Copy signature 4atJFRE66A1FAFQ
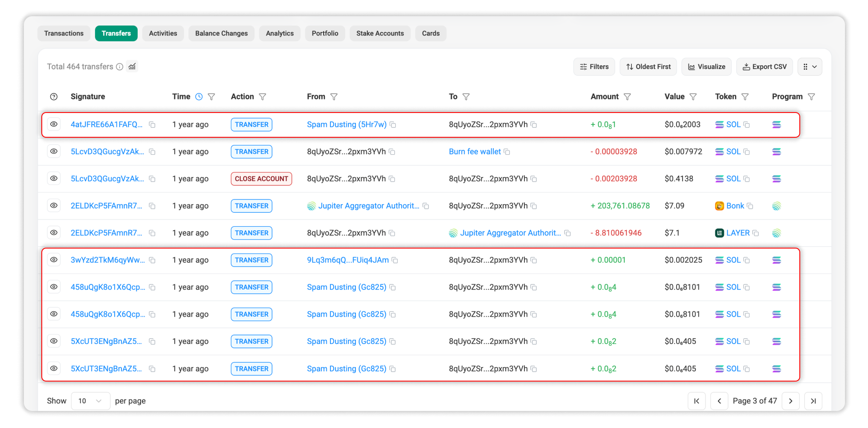 [152, 125]
